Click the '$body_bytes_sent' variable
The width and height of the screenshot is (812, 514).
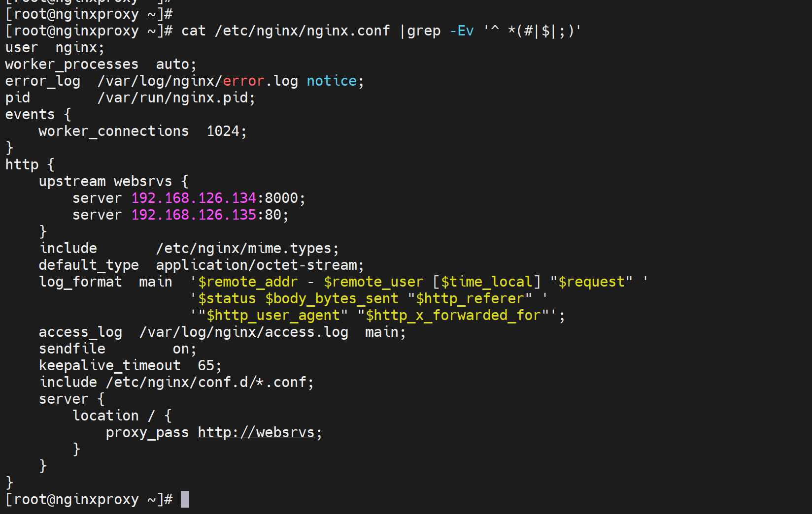point(332,298)
